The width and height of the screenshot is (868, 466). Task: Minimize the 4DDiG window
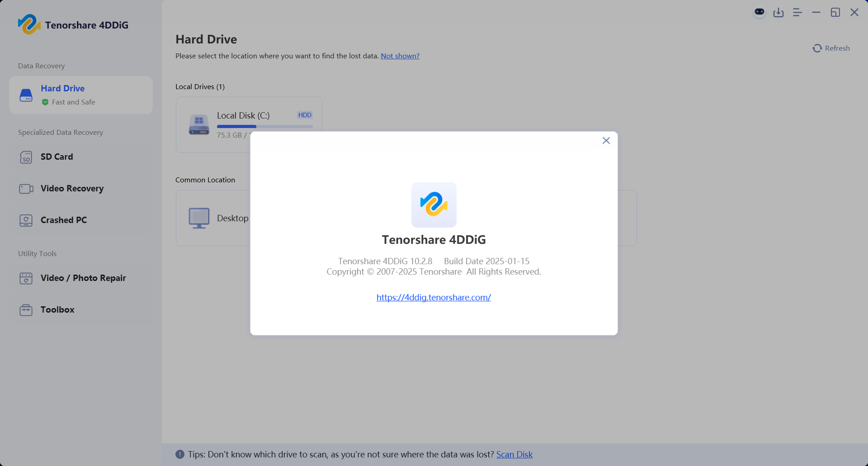pos(816,13)
